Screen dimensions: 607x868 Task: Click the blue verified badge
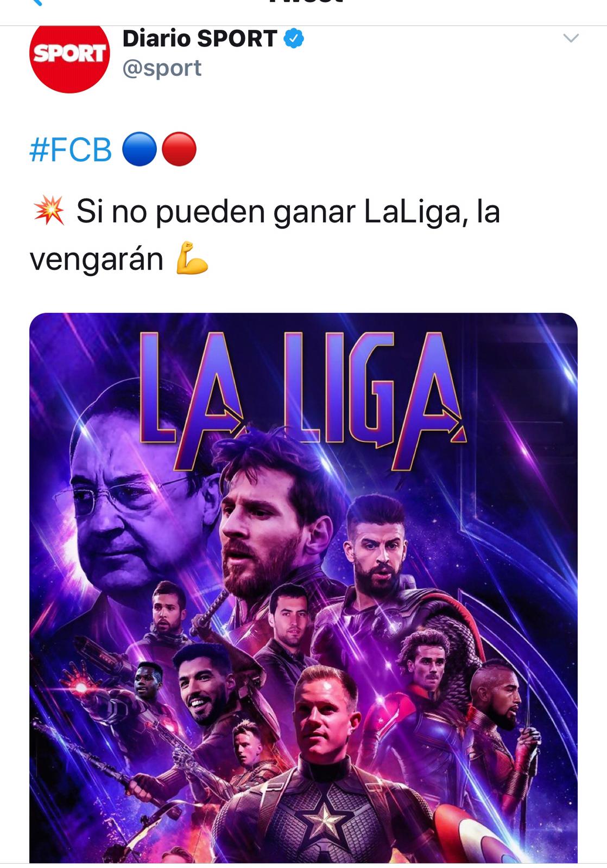click(x=294, y=39)
